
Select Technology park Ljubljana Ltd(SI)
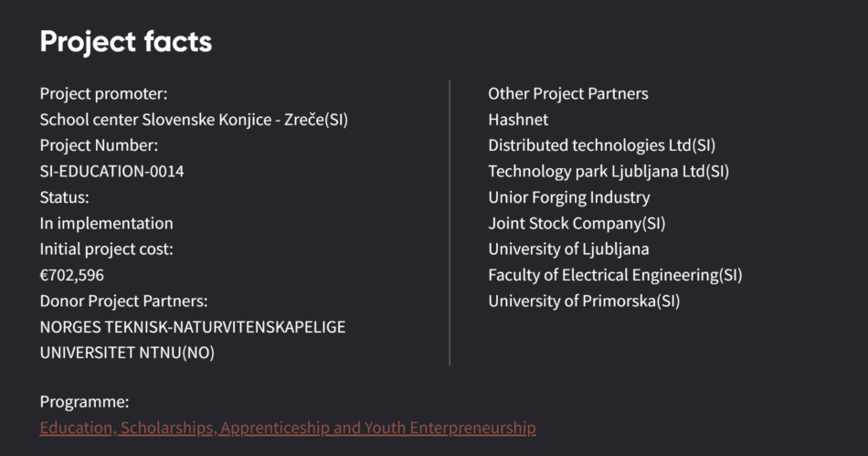[x=608, y=171]
